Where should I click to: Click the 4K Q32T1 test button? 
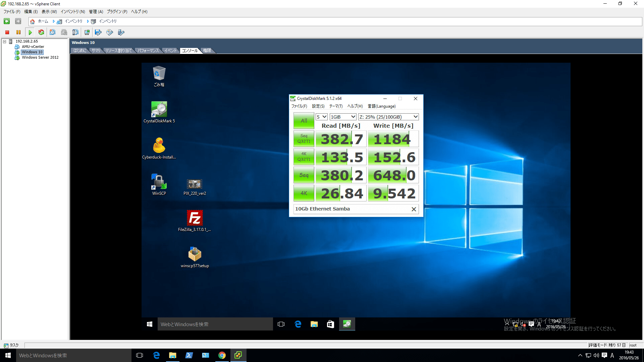[x=304, y=157]
